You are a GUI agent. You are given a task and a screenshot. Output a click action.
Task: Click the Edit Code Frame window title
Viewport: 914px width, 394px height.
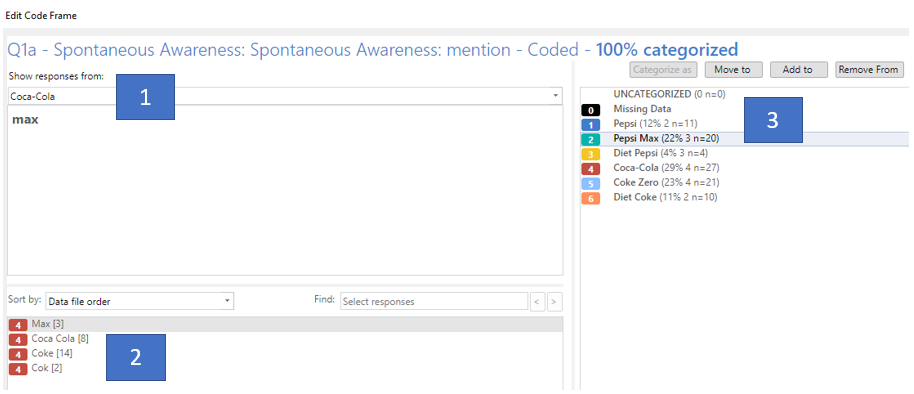(41, 16)
